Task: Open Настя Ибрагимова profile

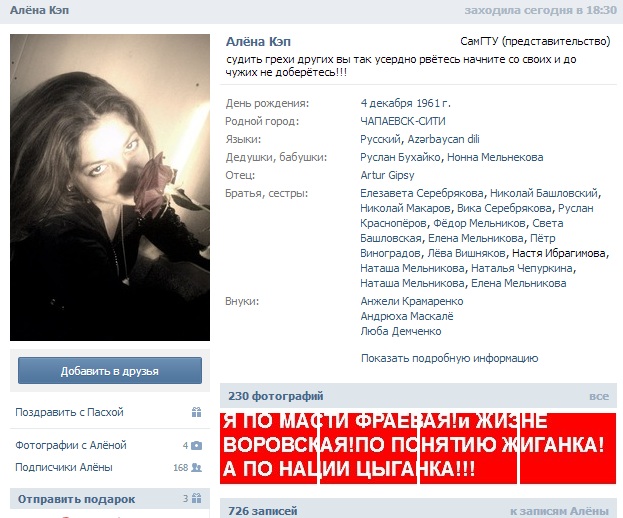Action: pyautogui.click(x=559, y=253)
